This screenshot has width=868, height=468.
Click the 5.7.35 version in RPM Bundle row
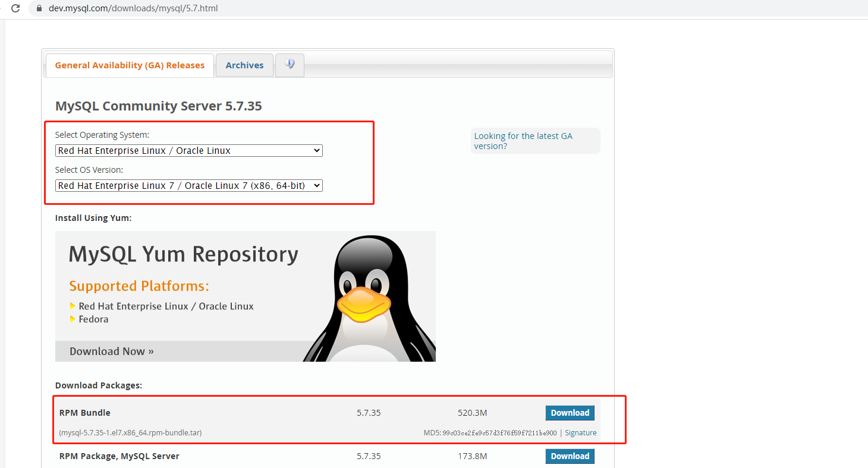tap(369, 413)
